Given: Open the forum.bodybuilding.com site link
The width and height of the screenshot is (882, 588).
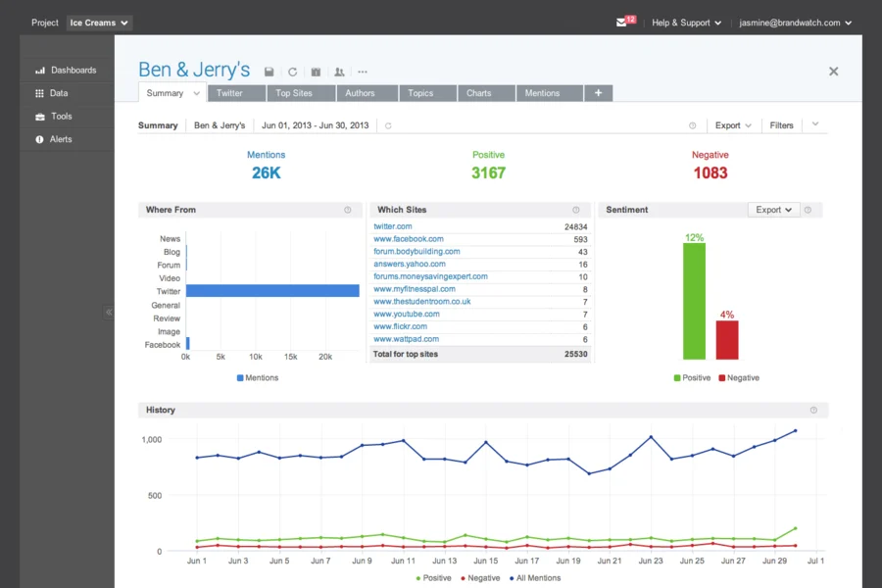Looking at the screenshot, I should [x=416, y=252].
